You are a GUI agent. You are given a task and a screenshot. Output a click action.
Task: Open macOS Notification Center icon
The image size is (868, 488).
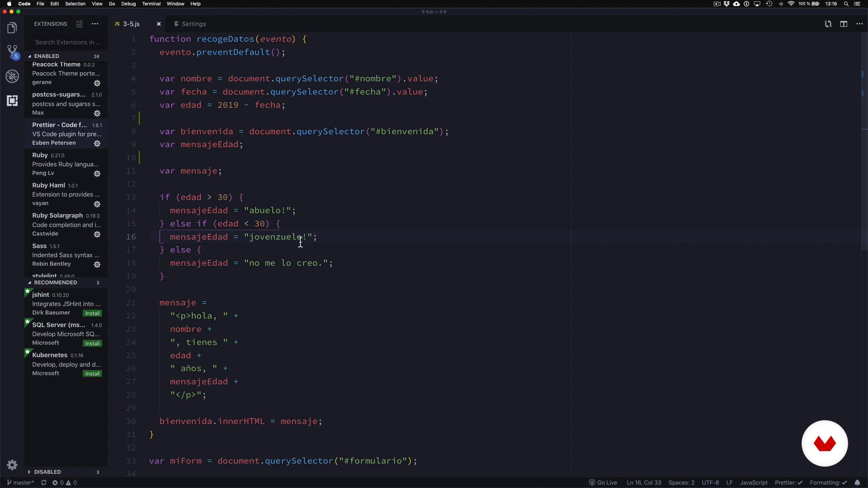[x=857, y=4]
